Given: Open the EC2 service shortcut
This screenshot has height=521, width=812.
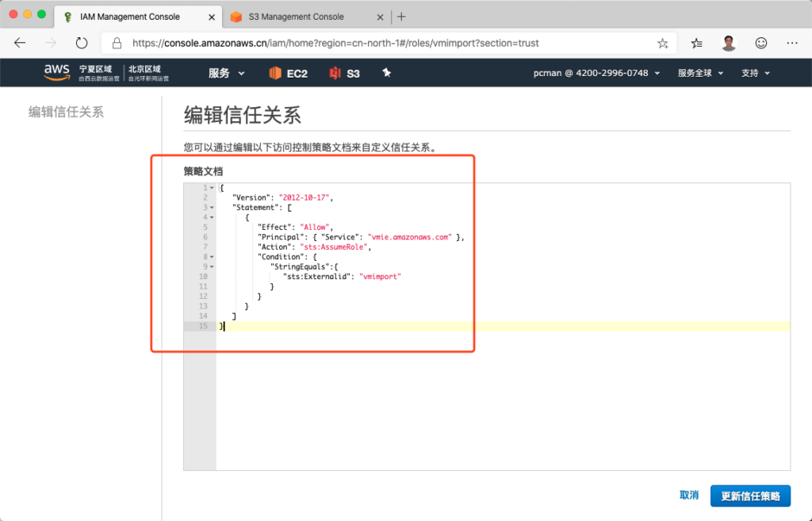Looking at the screenshot, I should [x=288, y=73].
